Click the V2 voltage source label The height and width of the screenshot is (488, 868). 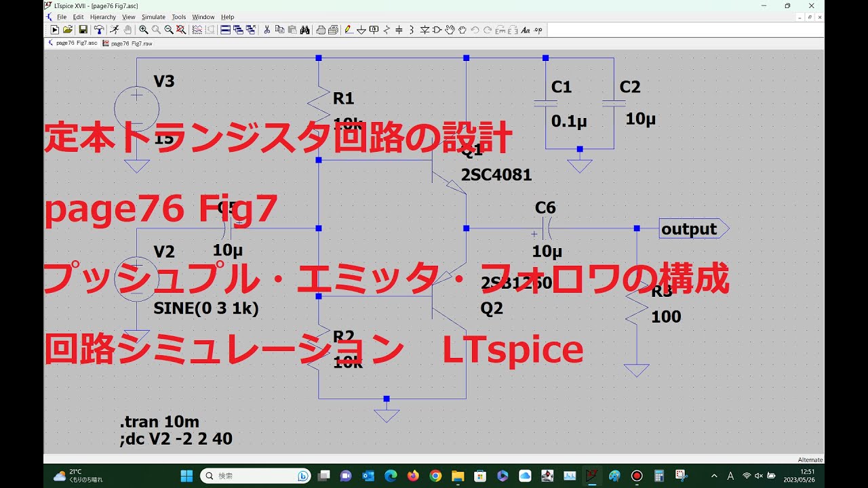point(164,252)
